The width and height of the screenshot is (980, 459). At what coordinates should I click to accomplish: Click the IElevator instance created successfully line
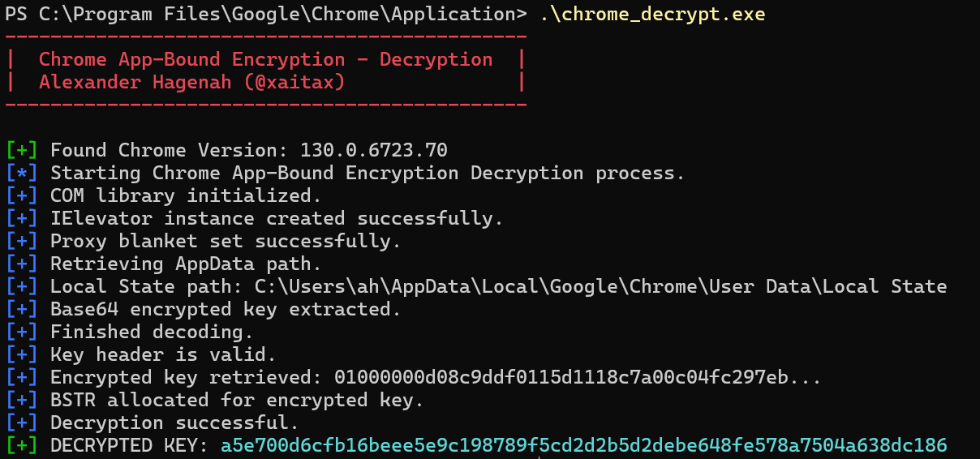point(277,218)
